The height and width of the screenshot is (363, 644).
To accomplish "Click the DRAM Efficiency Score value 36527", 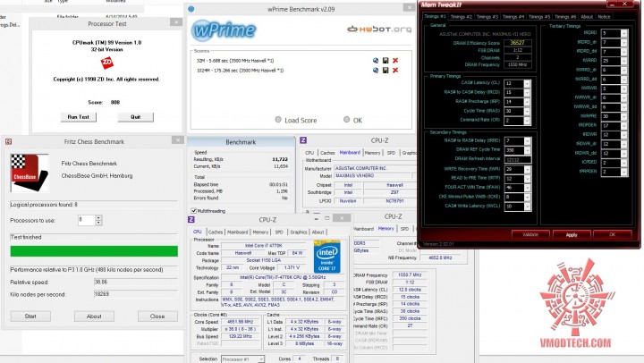I will [x=518, y=43].
